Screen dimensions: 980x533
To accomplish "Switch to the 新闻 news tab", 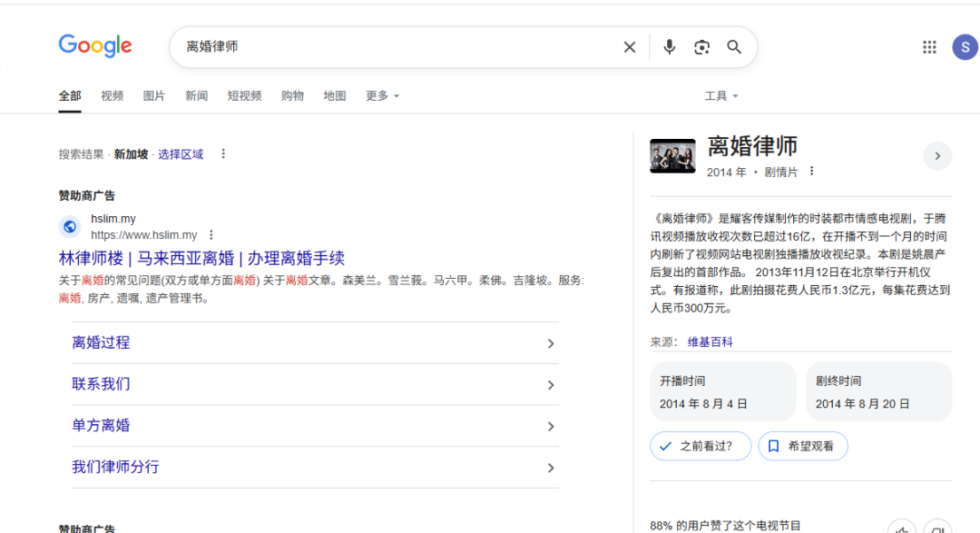I will [196, 95].
